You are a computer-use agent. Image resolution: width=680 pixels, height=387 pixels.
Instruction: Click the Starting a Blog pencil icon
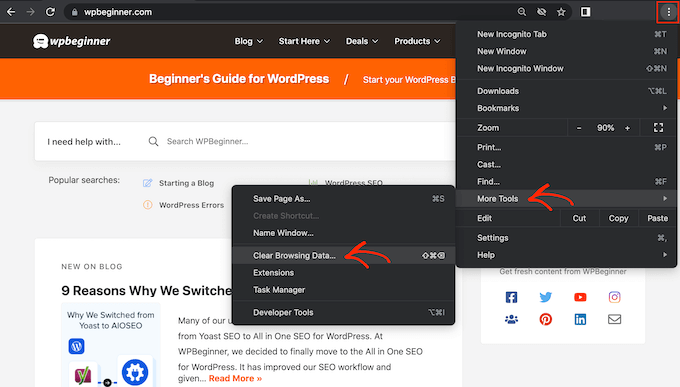point(147,183)
